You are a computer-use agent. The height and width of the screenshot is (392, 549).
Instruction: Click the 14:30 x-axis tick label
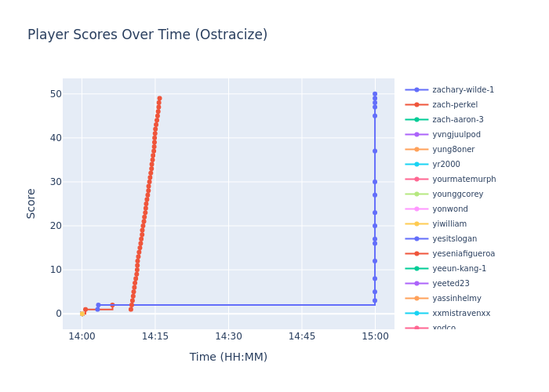(228, 336)
